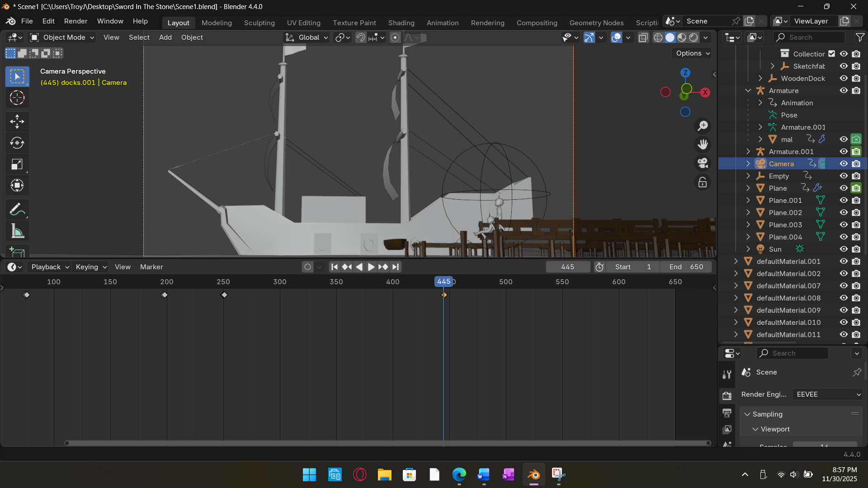Hide the Camera object in viewport
The height and width of the screenshot is (488, 868).
click(x=844, y=164)
